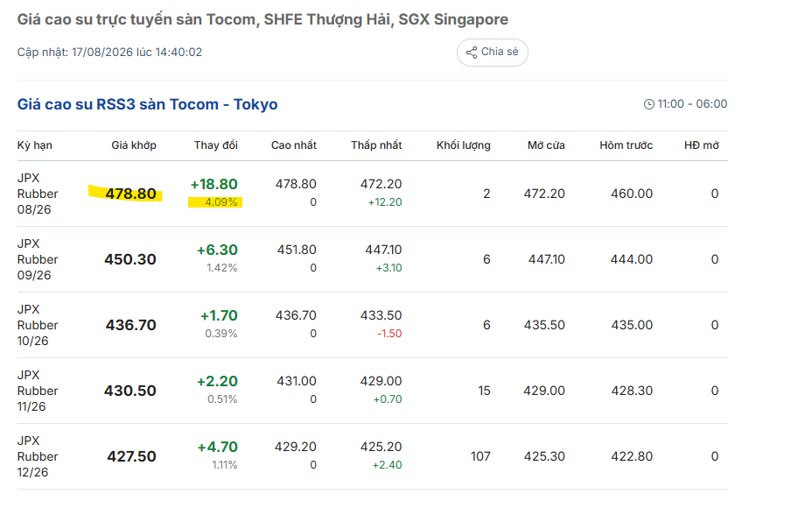812x522 pixels.
Task: Click the change value +18.80
Action: (213, 185)
